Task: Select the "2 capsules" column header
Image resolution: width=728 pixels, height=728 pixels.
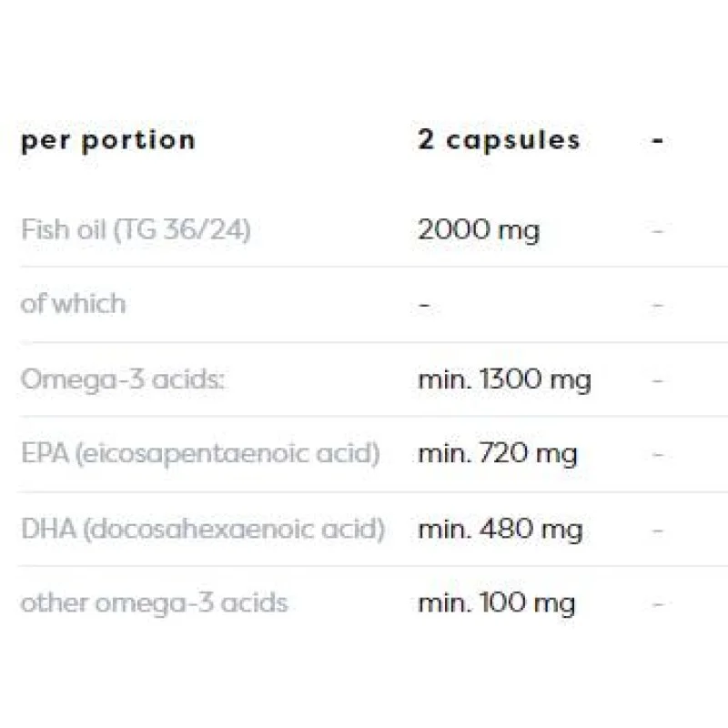Action: pyautogui.click(x=499, y=139)
